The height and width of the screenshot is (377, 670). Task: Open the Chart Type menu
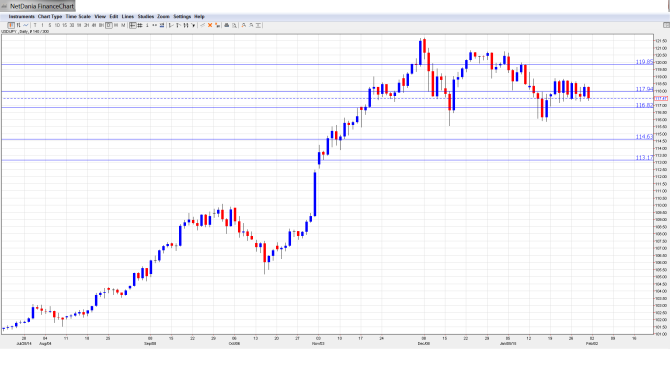(50, 17)
